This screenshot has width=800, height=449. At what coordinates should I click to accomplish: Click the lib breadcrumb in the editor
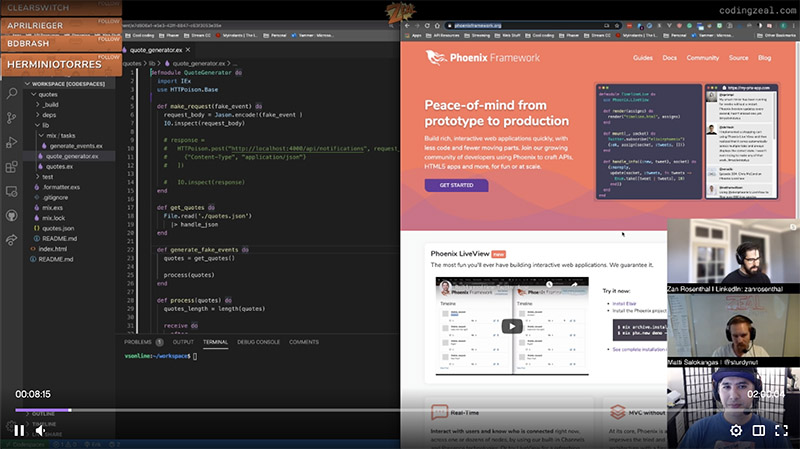click(x=152, y=63)
